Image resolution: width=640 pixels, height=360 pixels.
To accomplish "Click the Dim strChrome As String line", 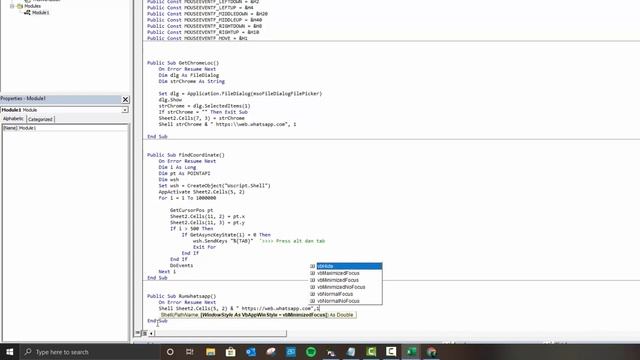I will click(191, 81).
